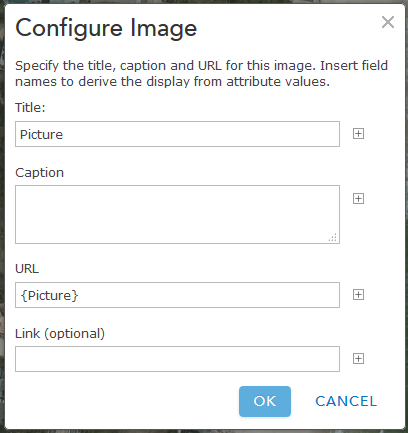The width and height of the screenshot is (408, 433).
Task: Click the Caption label
Action: 39,173
